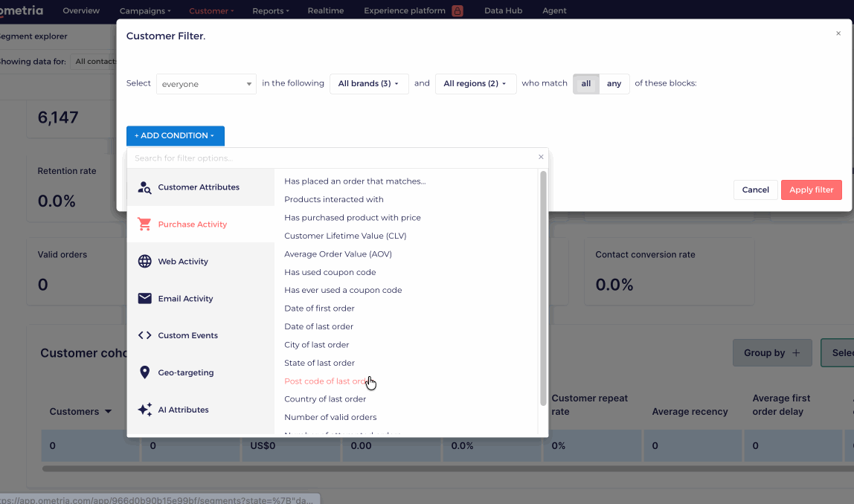Screen dimensions: 854x504
Task: Click the Group by button
Action: (772, 352)
